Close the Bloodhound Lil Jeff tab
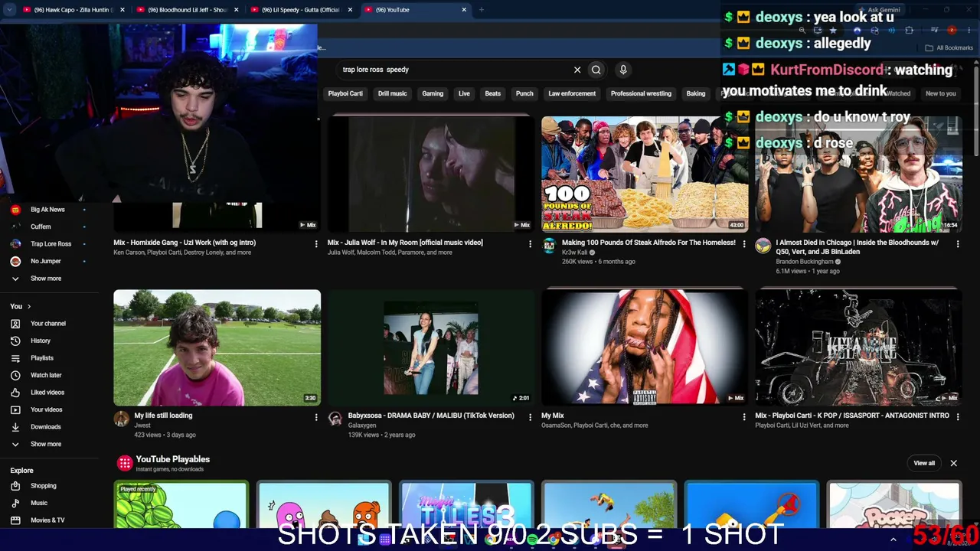The width and height of the screenshot is (980, 551). (236, 10)
